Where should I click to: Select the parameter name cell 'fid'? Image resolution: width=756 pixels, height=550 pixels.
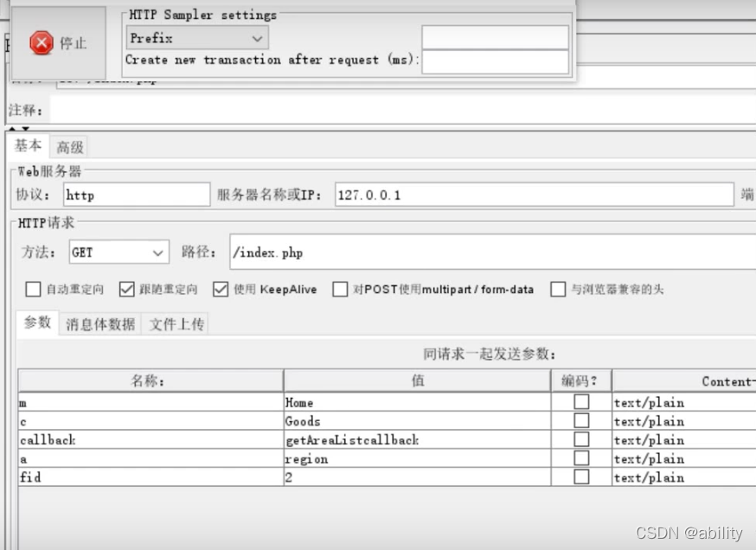[151, 477]
